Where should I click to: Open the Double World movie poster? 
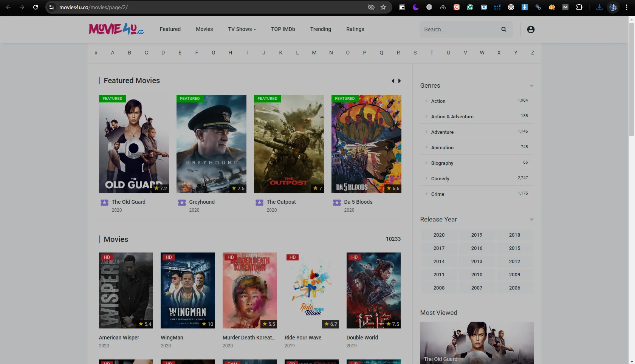point(373,290)
